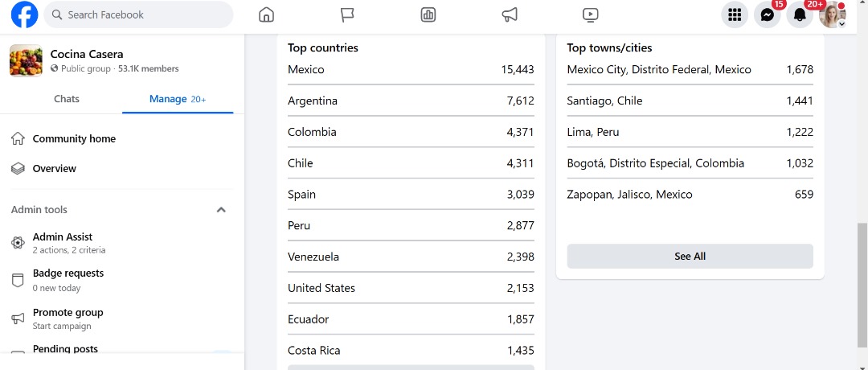
Task: Open the Pages flag icon
Action: [x=347, y=14]
